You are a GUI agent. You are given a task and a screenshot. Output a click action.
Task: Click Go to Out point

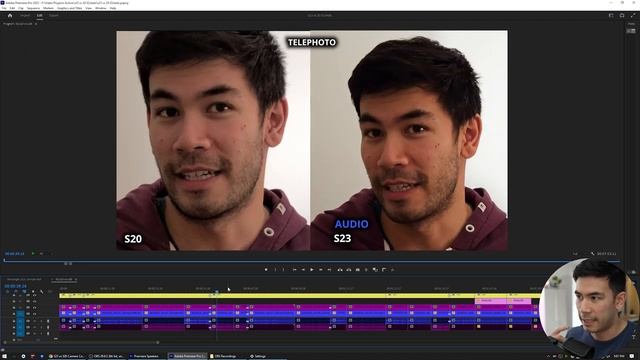(x=329, y=269)
